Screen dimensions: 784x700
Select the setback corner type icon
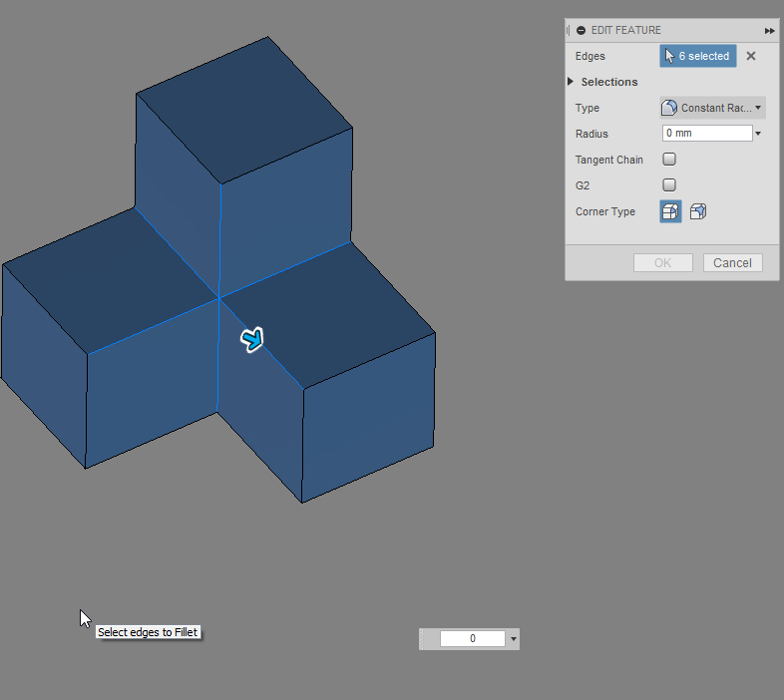pyautogui.click(x=698, y=211)
